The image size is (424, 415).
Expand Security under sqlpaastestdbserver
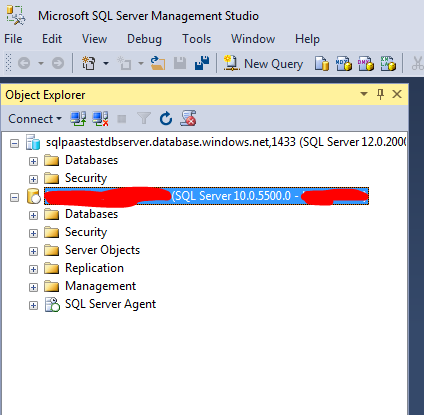(x=33, y=180)
